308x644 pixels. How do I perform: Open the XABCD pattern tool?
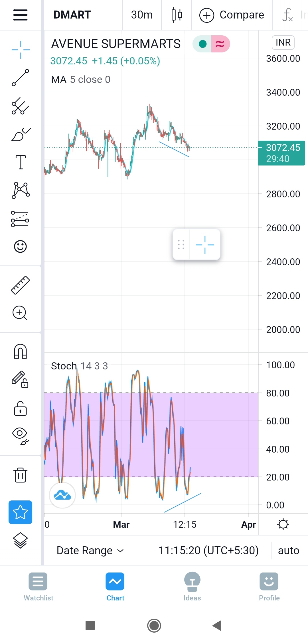coord(21,190)
